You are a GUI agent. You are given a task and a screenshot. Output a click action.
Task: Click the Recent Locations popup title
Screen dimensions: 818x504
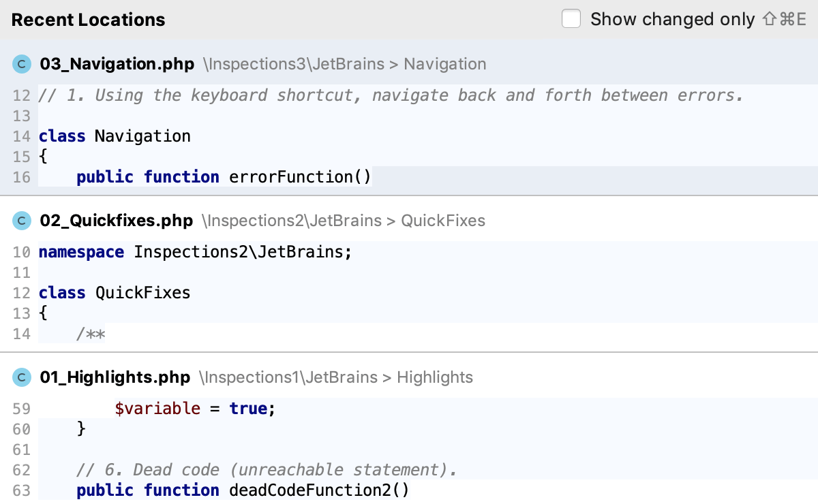pos(88,20)
